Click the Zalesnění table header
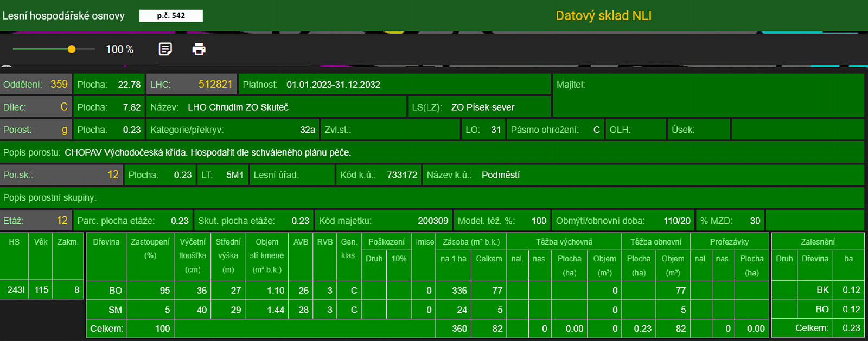 [x=818, y=242]
